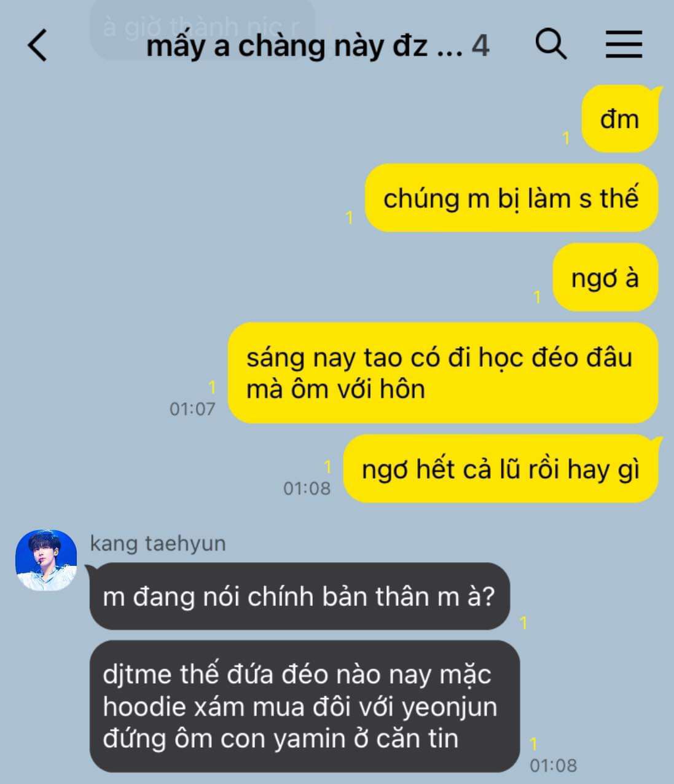Image resolution: width=674 pixels, height=784 pixels.
Task: Tap member count number 4
Action: point(480,46)
